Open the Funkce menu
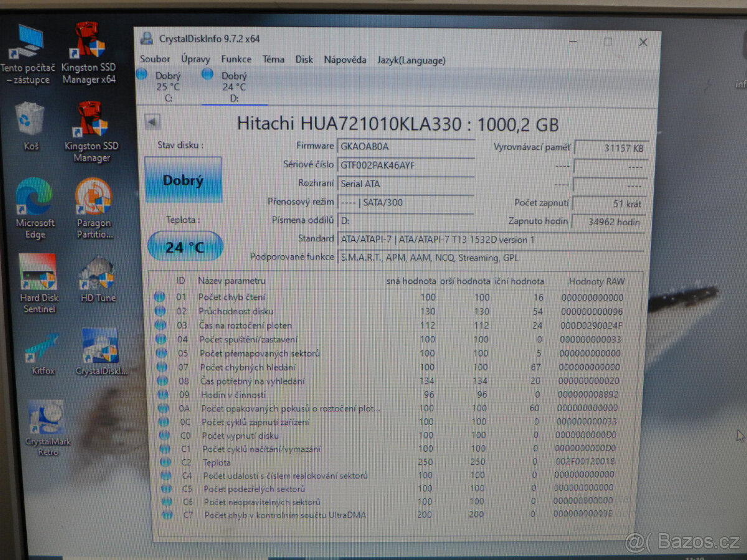This screenshot has width=747, height=560. 236,59
